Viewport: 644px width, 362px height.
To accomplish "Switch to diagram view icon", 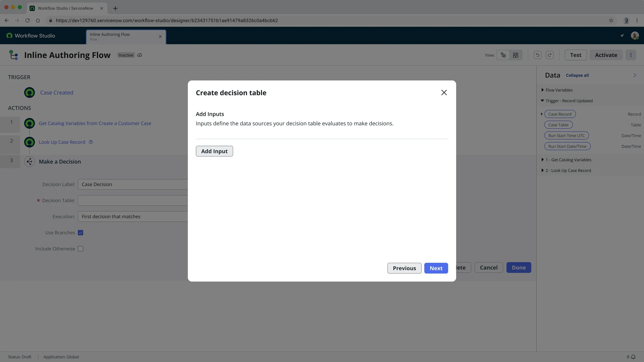I will pyautogui.click(x=515, y=55).
